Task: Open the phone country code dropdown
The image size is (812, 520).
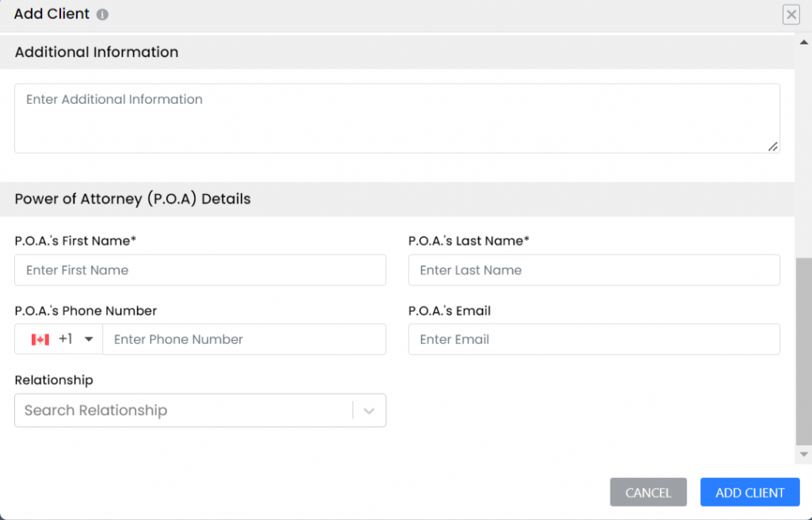Action: click(x=90, y=339)
